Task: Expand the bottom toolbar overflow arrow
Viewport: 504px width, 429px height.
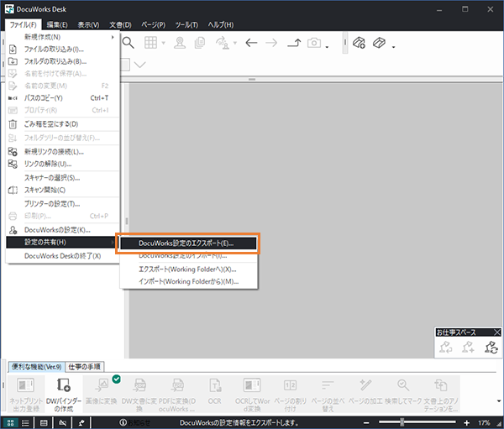Action: (498, 400)
